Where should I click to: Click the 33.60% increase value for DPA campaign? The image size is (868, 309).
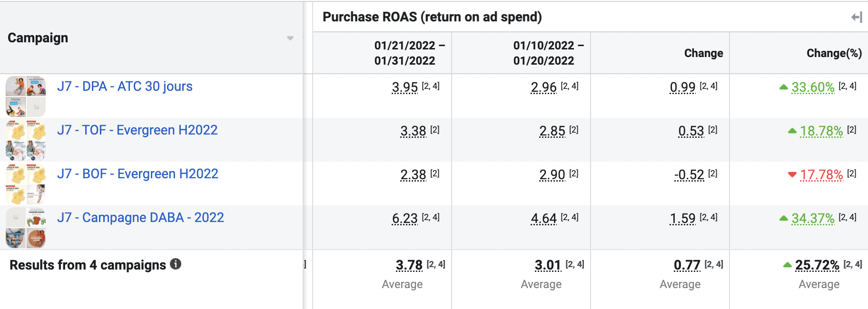click(813, 87)
